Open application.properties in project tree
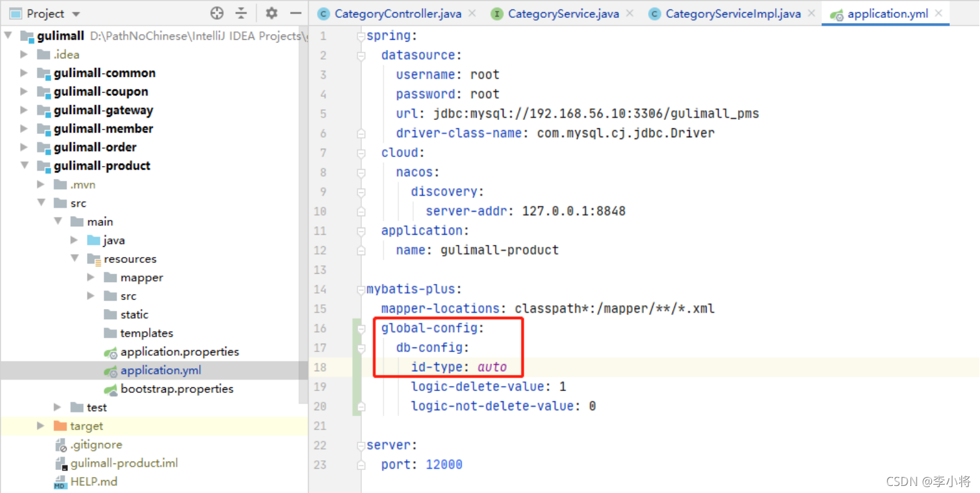The height and width of the screenshot is (493, 980). pos(179,352)
